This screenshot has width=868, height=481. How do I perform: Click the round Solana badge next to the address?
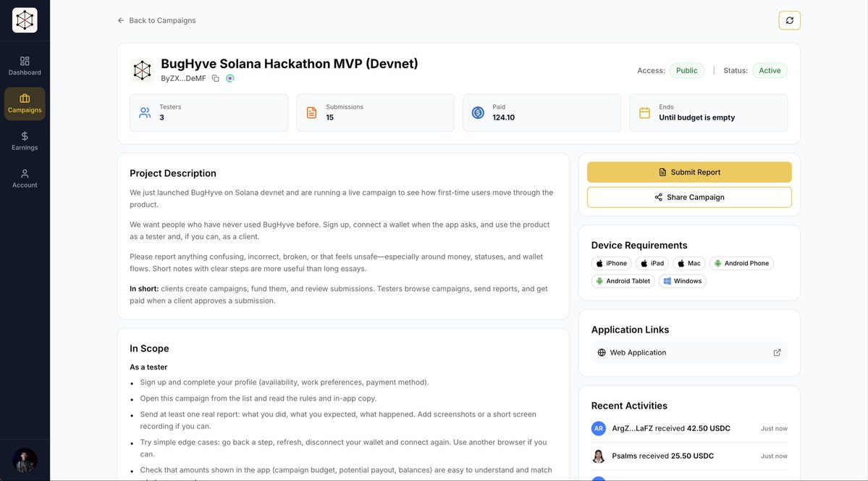[230, 79]
